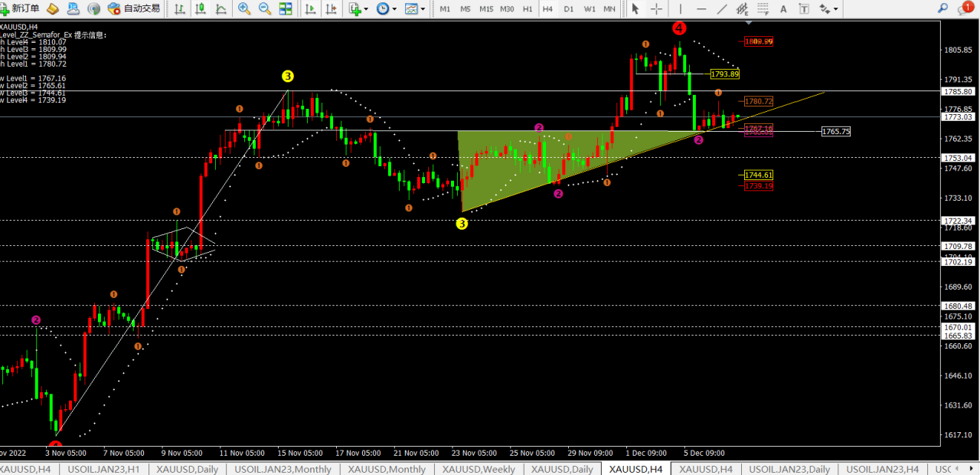
Task: Select MN timeframe
Action: click(x=609, y=9)
